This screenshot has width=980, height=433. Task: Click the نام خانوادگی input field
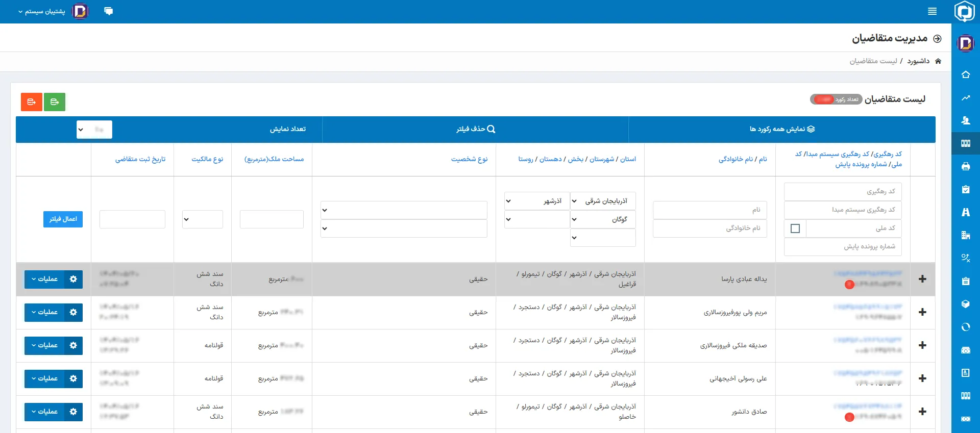coord(710,228)
